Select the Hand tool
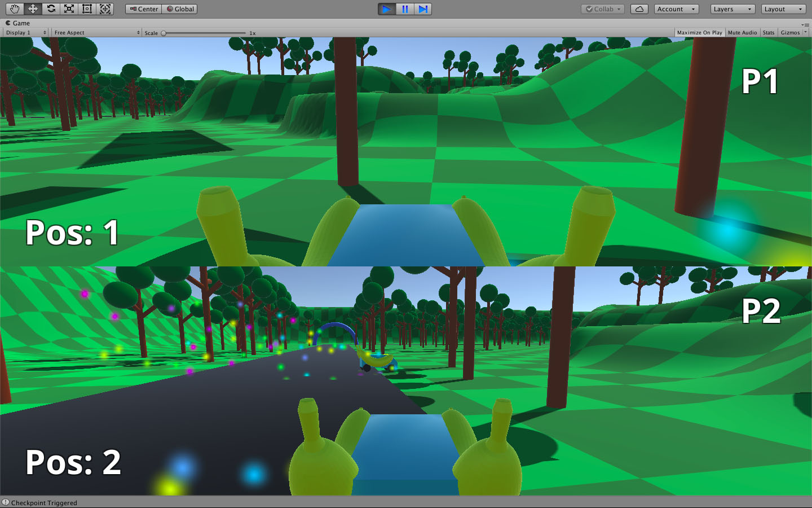 15,8
